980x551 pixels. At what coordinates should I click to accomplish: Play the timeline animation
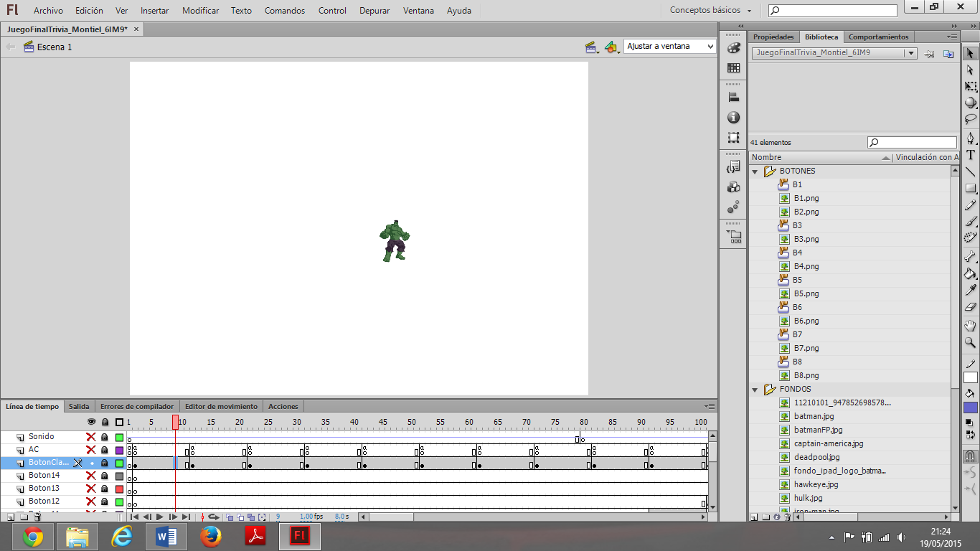click(159, 517)
